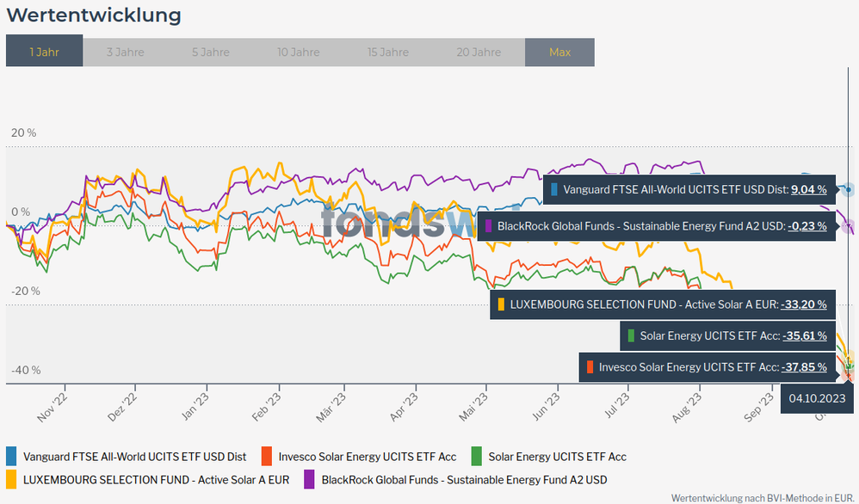The height and width of the screenshot is (504, 859).
Task: Click the -37,85 % Invesco tooltip value
Action: pyautogui.click(x=804, y=367)
